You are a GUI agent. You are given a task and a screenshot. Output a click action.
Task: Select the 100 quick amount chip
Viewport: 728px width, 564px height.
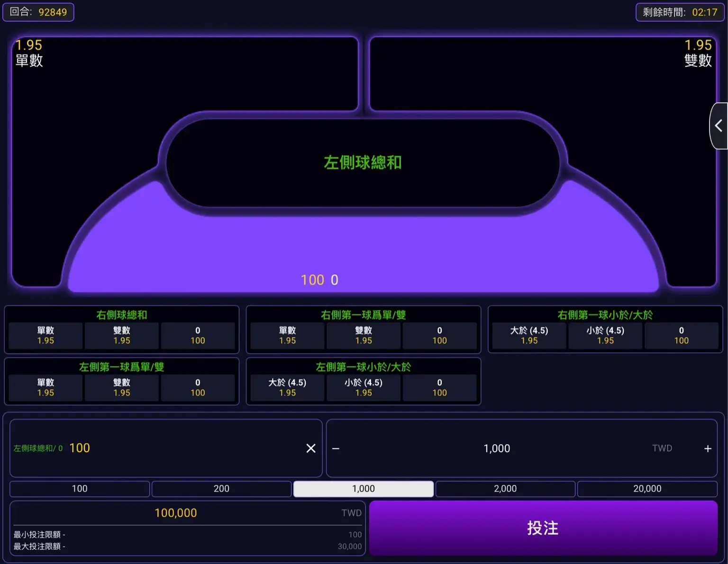pyautogui.click(x=80, y=489)
